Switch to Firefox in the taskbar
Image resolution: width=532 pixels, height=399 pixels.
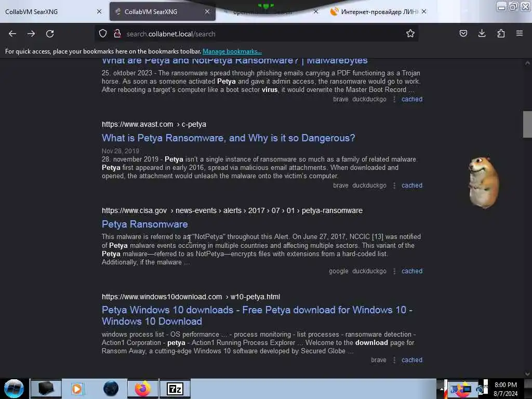point(143,389)
